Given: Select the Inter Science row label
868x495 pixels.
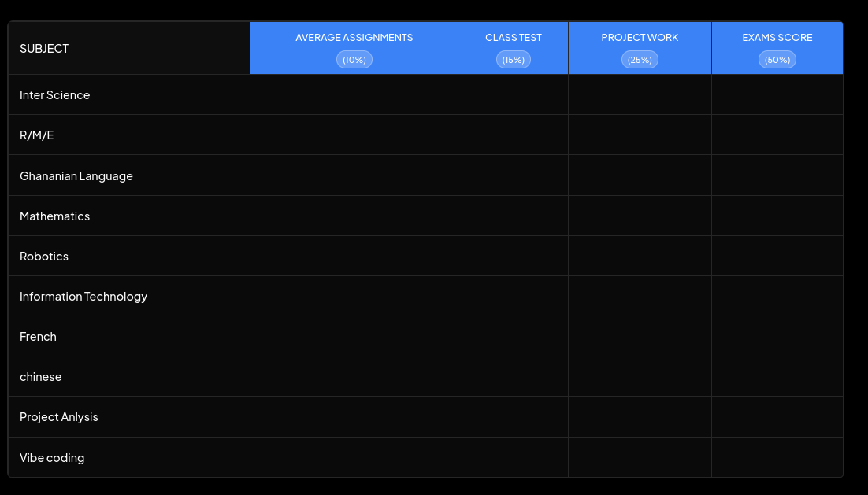Looking at the screenshot, I should pos(54,94).
